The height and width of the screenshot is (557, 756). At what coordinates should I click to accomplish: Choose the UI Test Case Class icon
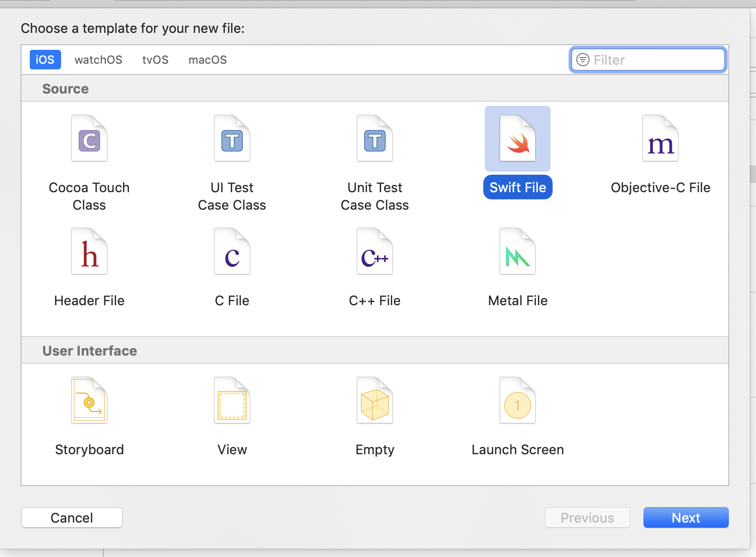coord(232,139)
